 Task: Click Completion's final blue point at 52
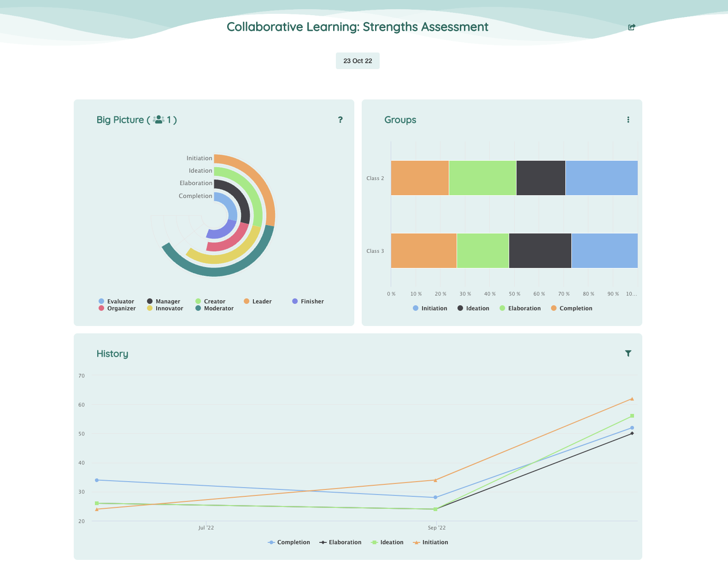[632, 428]
